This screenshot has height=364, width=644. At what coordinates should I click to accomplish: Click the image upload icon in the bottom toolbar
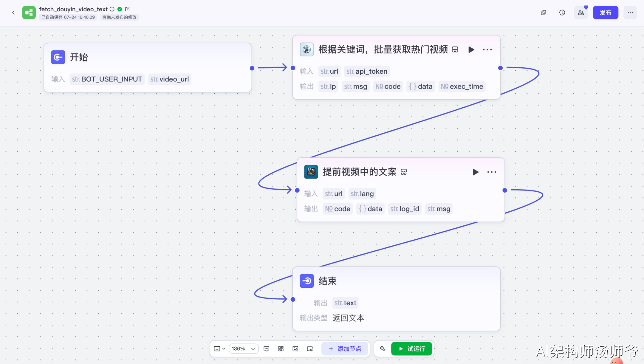tap(295, 349)
